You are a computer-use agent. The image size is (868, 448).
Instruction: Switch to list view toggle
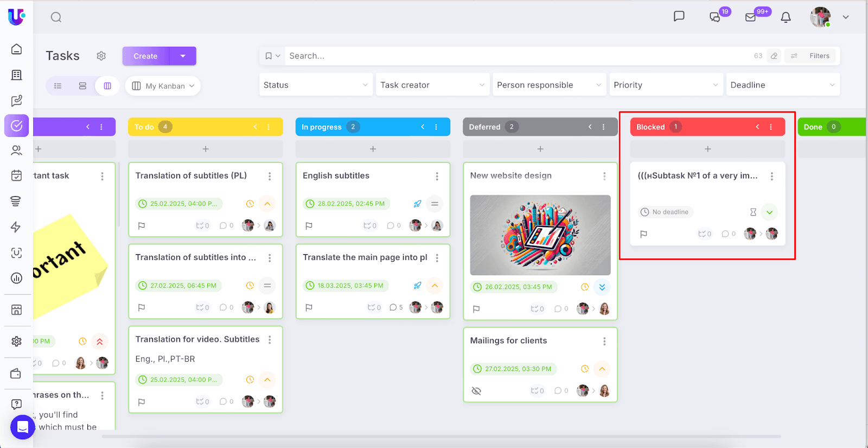pos(58,86)
